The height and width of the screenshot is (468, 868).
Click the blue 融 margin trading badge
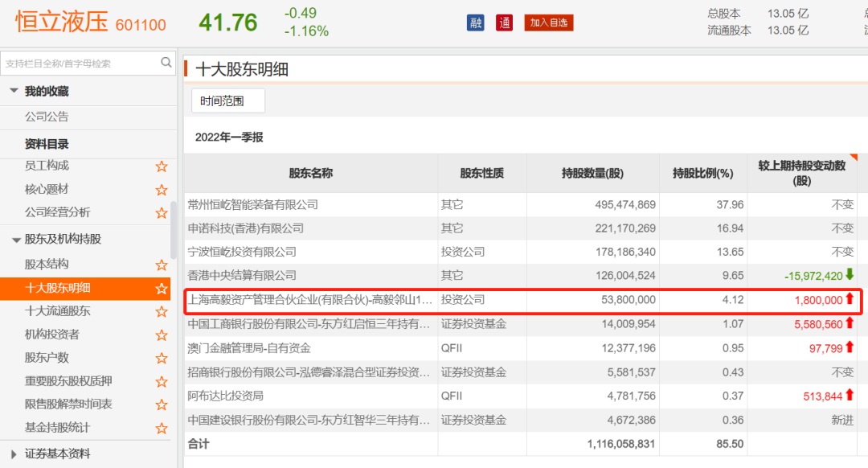pos(476,23)
